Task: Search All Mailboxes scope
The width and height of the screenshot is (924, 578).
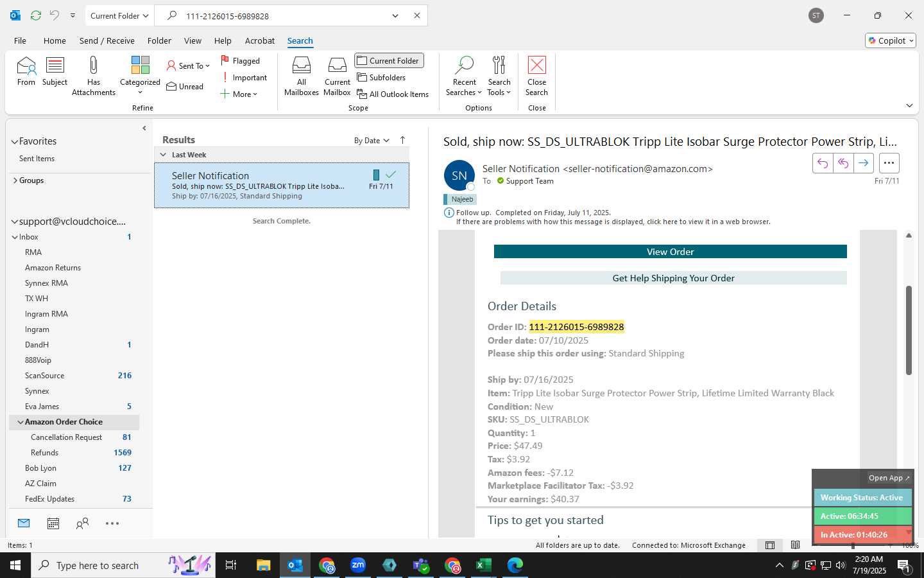Action: tap(302, 76)
